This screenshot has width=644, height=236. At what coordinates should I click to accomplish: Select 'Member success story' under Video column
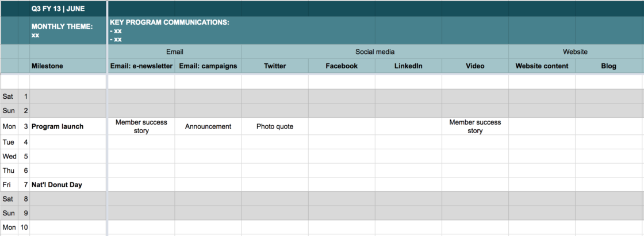(x=475, y=126)
